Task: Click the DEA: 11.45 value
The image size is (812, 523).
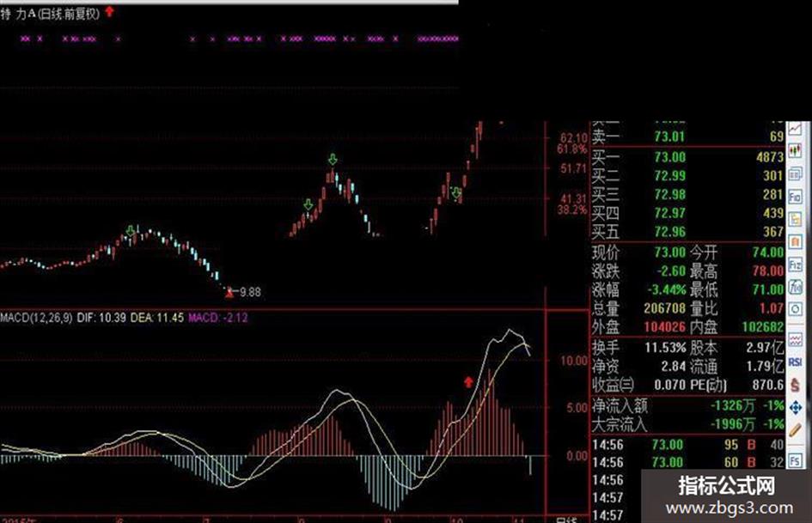Action: click(157, 318)
